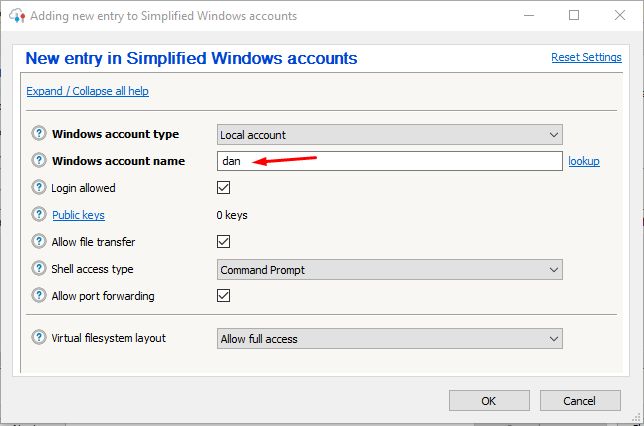Click the '0 keys' value text
The image size is (644, 426).
coord(232,215)
